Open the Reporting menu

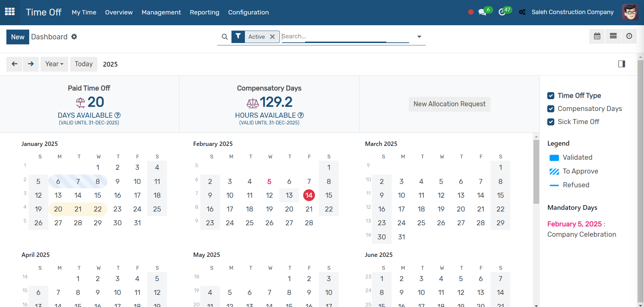204,12
